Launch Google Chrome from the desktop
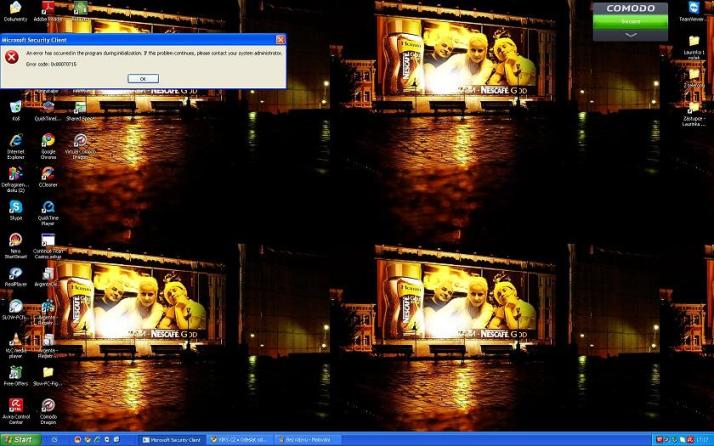Viewport: 714px width, 446px height. click(x=48, y=146)
